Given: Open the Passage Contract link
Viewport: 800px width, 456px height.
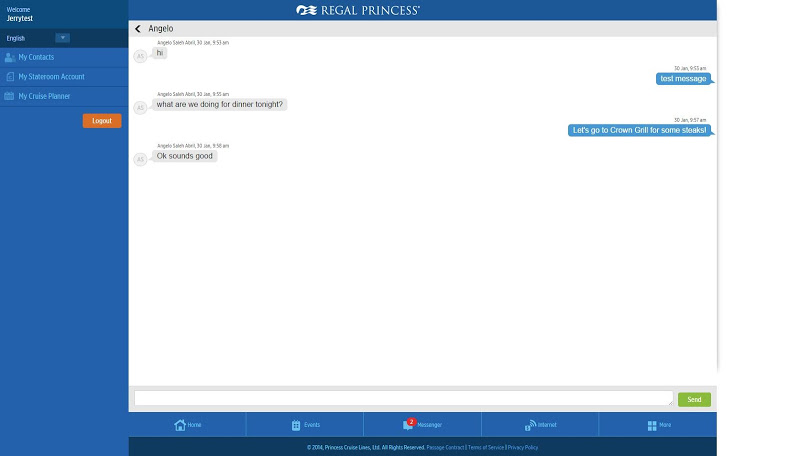Looking at the screenshot, I should 445,447.
